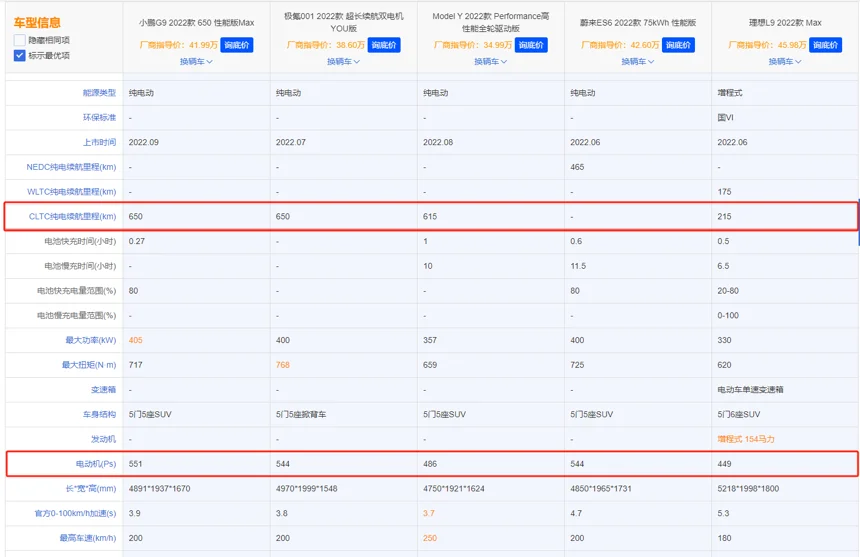Screen dimensions: 860x557
Task: Click the NEDC纯电续航里程(km) label
Action: (x=71, y=167)
